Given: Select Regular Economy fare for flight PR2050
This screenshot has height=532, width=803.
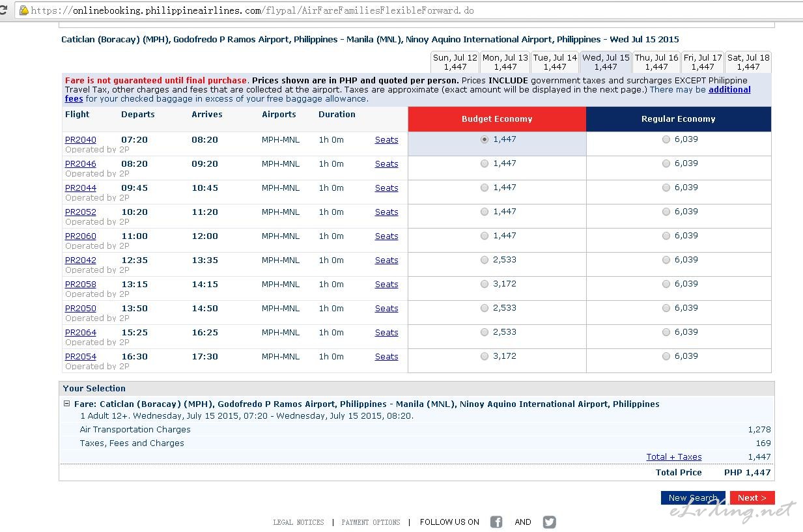Looking at the screenshot, I should 666,308.
